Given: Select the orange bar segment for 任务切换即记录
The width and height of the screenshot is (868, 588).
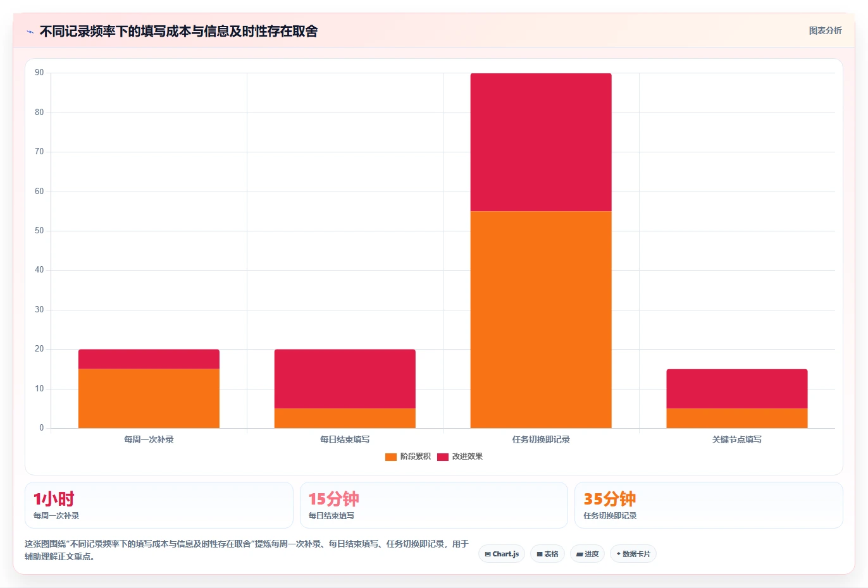Looking at the screenshot, I should tap(541, 319).
